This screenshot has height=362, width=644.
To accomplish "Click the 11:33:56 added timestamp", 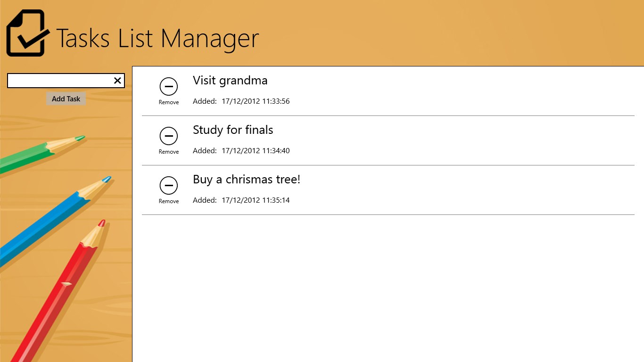I will coord(256,101).
